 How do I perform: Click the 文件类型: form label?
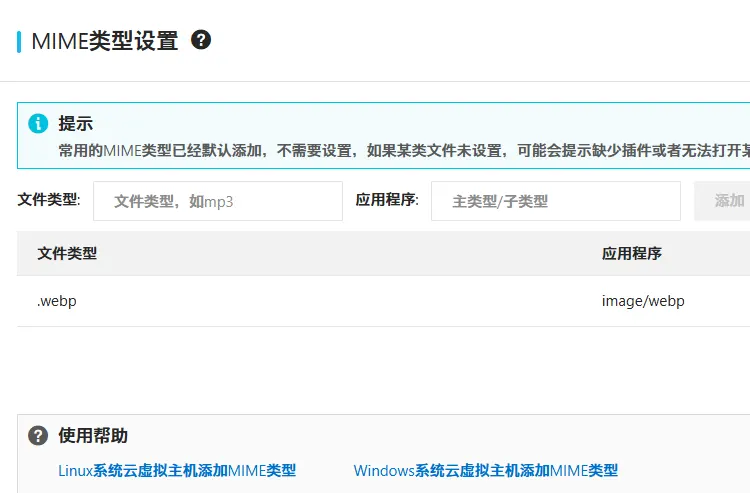tap(48, 199)
